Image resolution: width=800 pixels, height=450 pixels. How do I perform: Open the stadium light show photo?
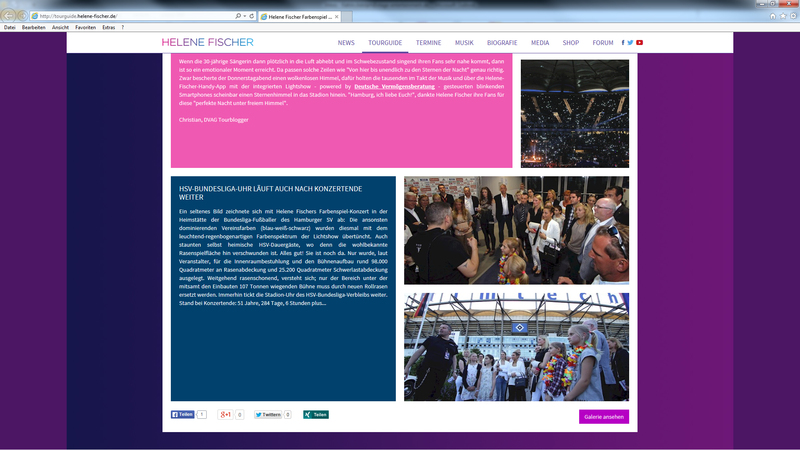pyautogui.click(x=574, y=113)
